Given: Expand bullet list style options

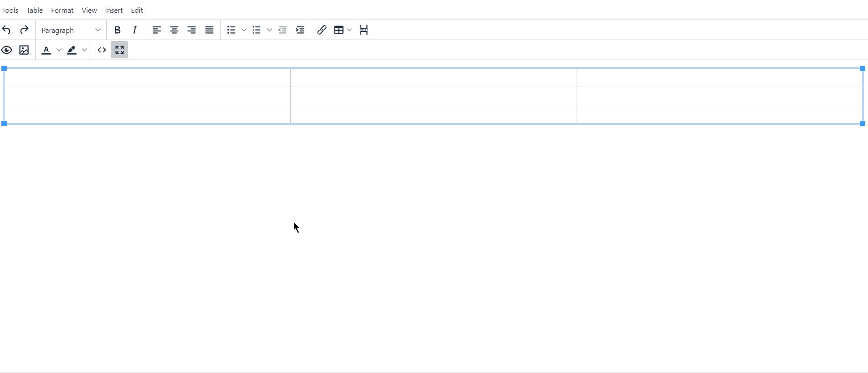Looking at the screenshot, I should click(244, 30).
